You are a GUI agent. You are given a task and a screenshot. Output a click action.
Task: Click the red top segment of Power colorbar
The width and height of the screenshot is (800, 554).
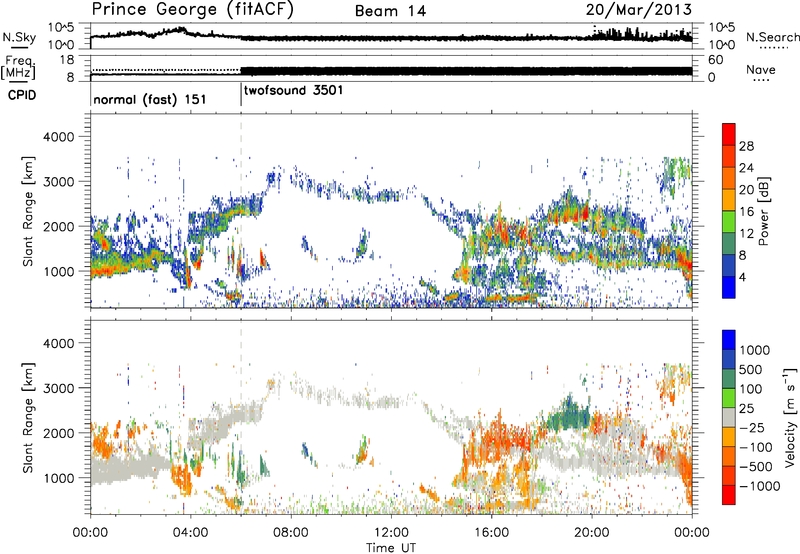pyautogui.click(x=729, y=134)
